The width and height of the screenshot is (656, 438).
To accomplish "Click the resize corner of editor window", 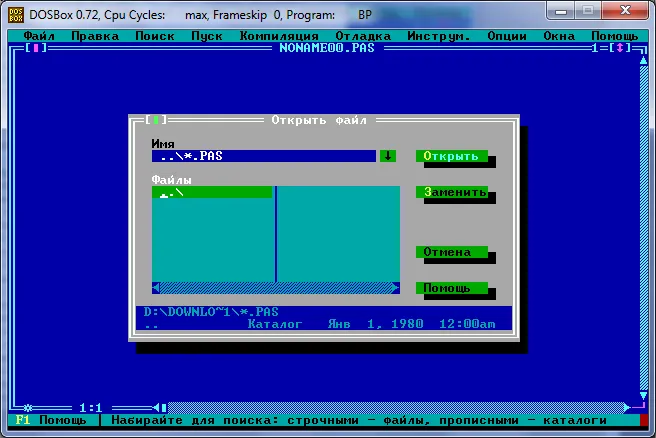I will pyautogui.click(x=639, y=407).
